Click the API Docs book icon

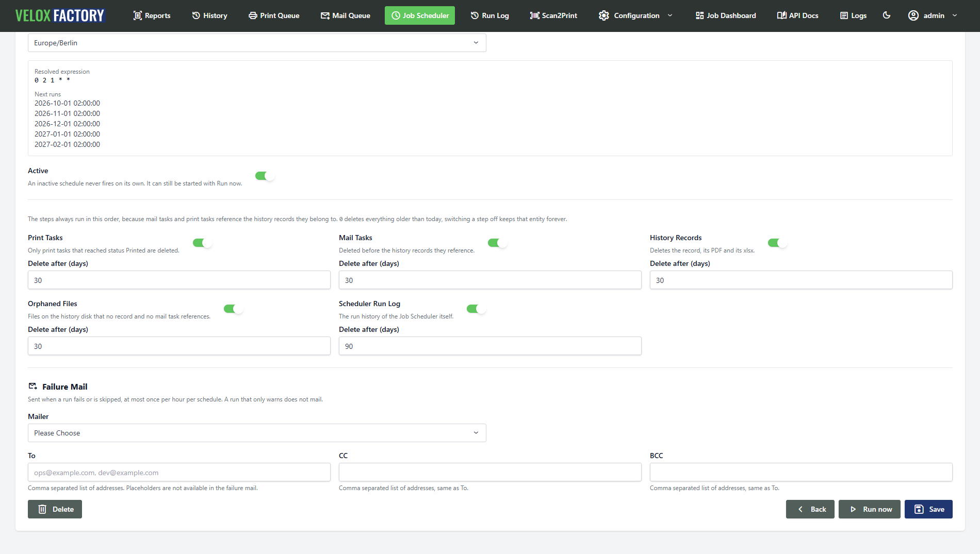pyautogui.click(x=781, y=15)
